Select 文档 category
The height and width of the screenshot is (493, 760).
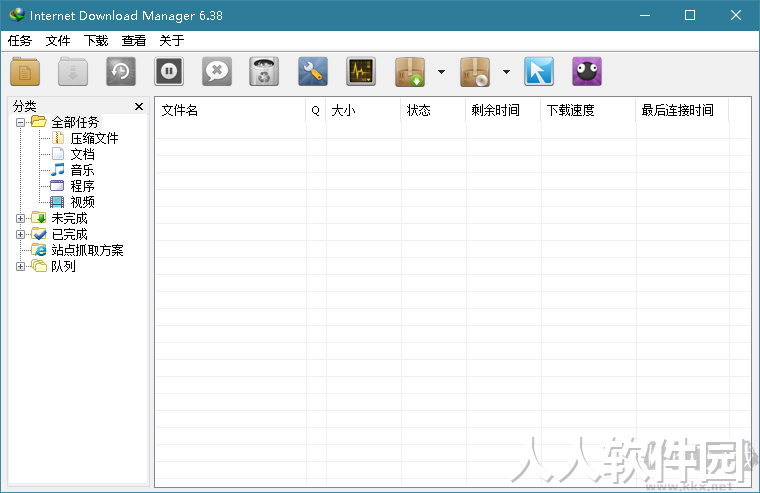coord(82,155)
